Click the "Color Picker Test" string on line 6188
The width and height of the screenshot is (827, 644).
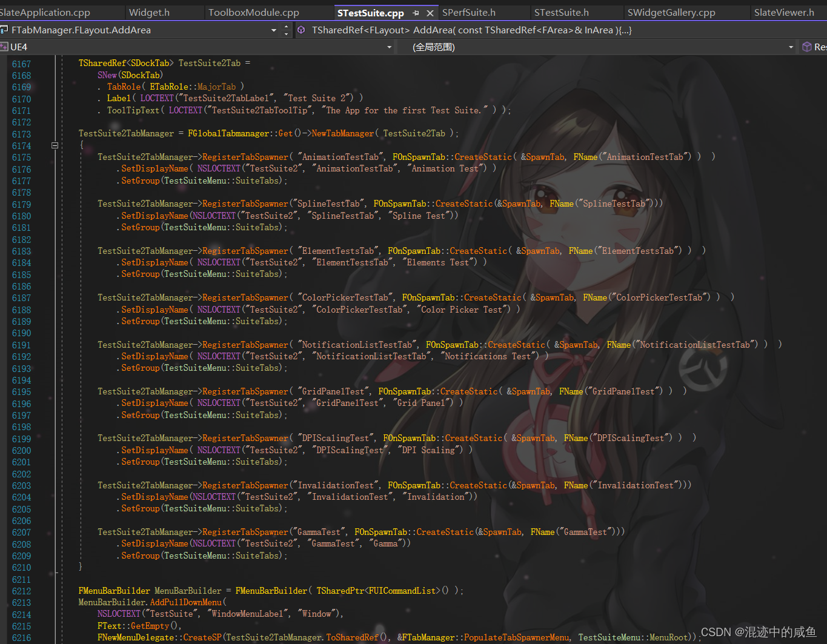pos(462,310)
